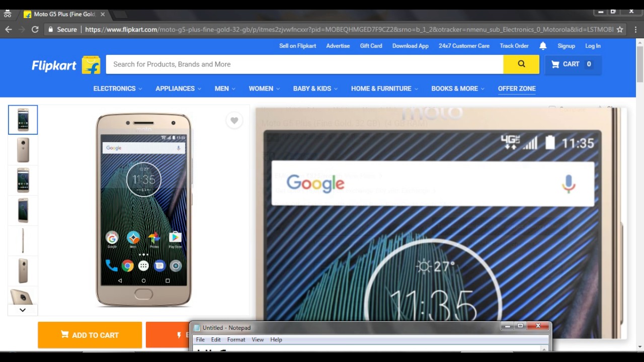Click the browser back arrow
644x362 pixels.
[8, 30]
